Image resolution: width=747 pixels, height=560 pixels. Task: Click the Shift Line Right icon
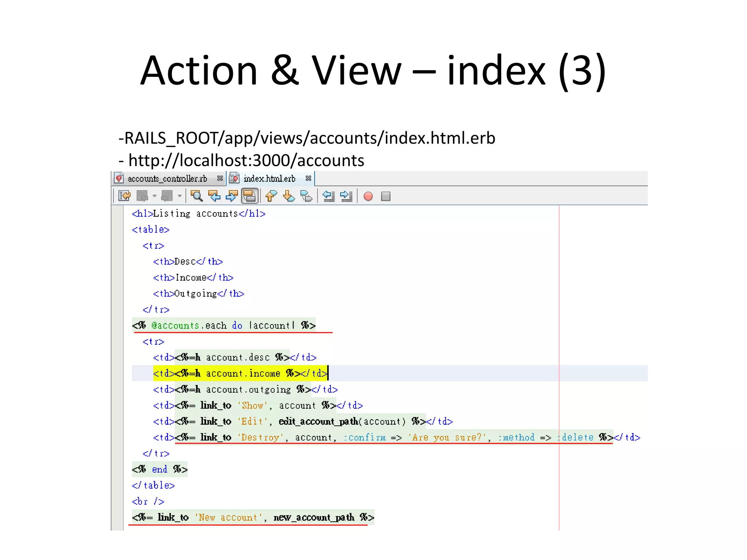[346, 196]
